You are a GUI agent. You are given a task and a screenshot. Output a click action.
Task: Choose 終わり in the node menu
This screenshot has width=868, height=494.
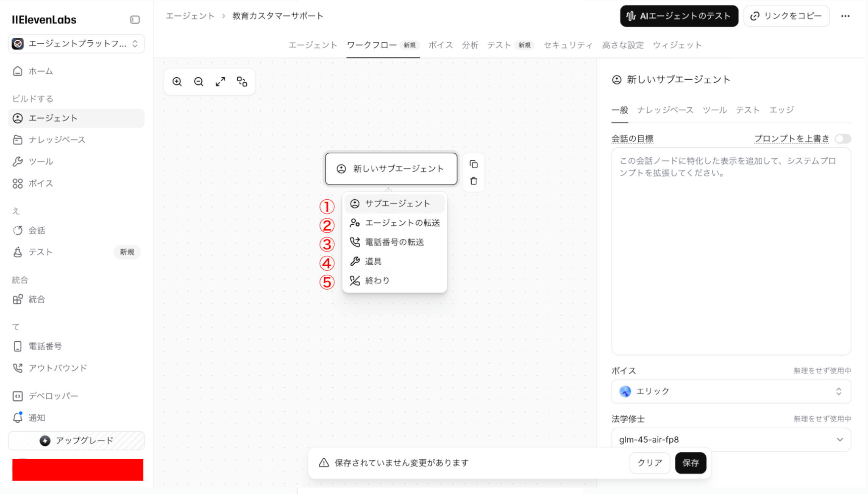[x=377, y=280]
